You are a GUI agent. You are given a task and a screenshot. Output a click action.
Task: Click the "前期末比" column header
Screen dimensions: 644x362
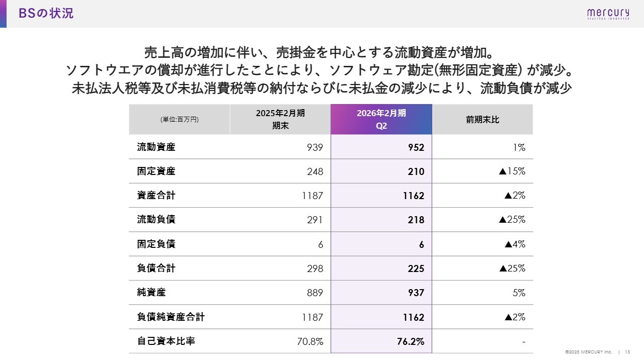[x=482, y=120]
